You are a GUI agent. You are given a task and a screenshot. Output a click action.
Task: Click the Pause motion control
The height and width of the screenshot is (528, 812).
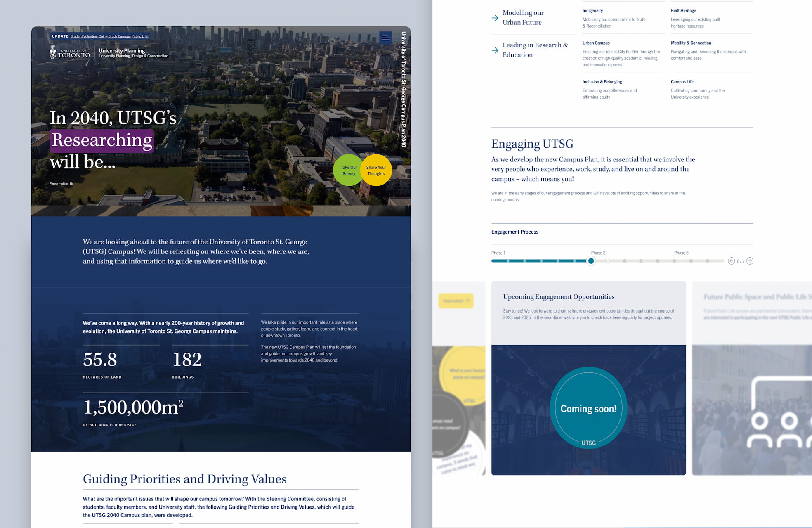pyautogui.click(x=61, y=184)
